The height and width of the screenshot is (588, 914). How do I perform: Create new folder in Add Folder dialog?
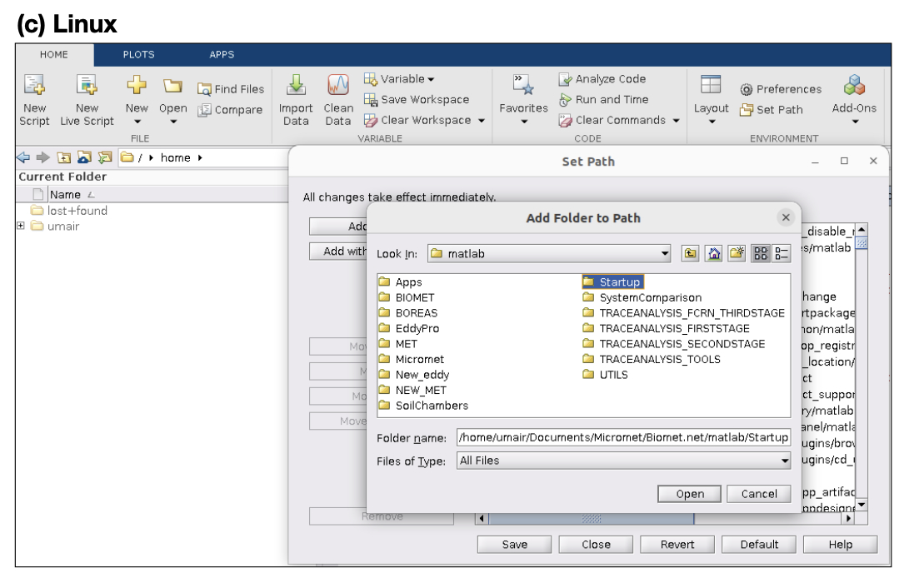[x=737, y=253]
